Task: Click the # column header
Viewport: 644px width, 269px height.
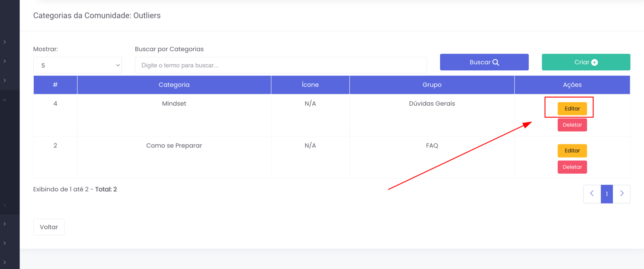Action: click(x=55, y=85)
